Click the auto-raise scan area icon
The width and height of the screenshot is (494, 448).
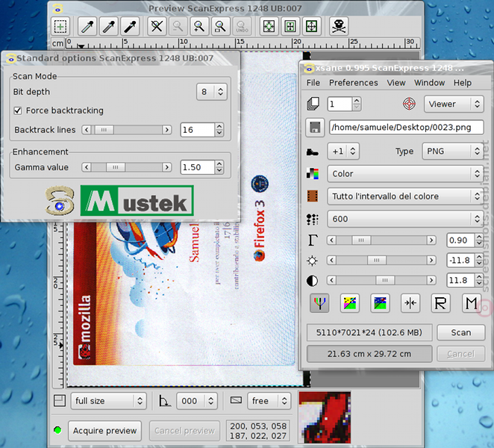click(x=290, y=26)
